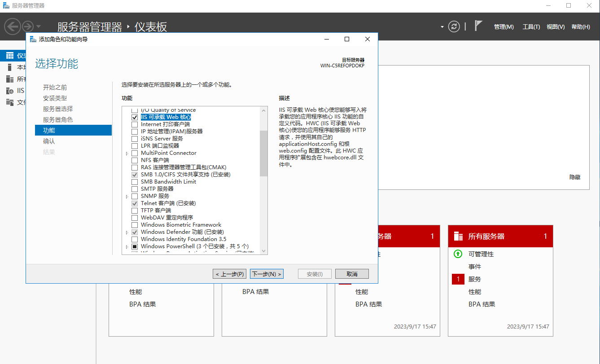Check the Internet 打印客户端 checkbox
This screenshot has width=600, height=364.
(x=134, y=124)
